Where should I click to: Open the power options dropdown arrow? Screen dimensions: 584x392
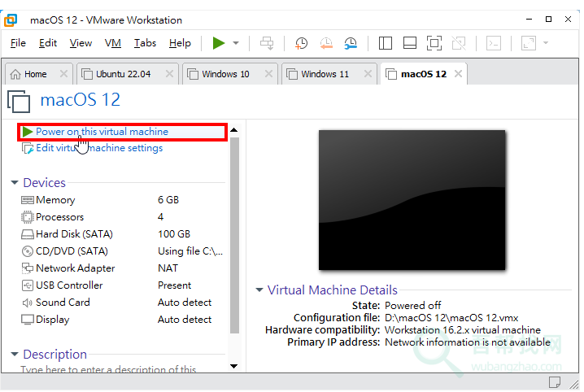click(236, 43)
